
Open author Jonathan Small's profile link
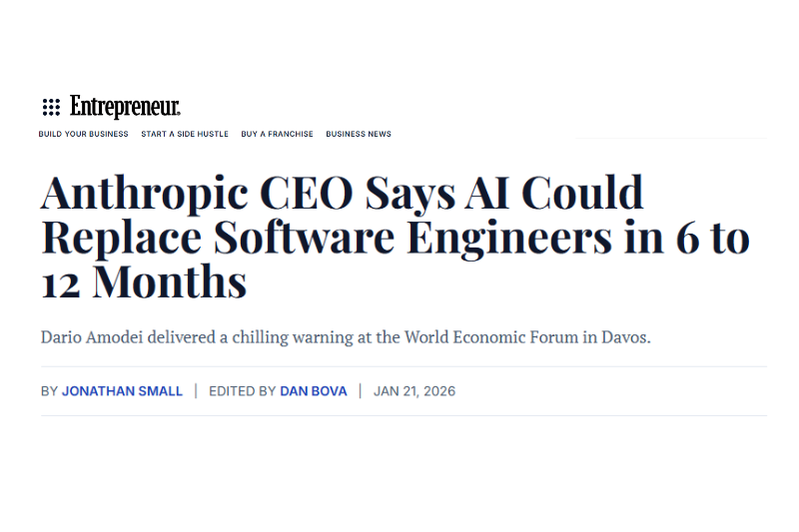(122, 391)
